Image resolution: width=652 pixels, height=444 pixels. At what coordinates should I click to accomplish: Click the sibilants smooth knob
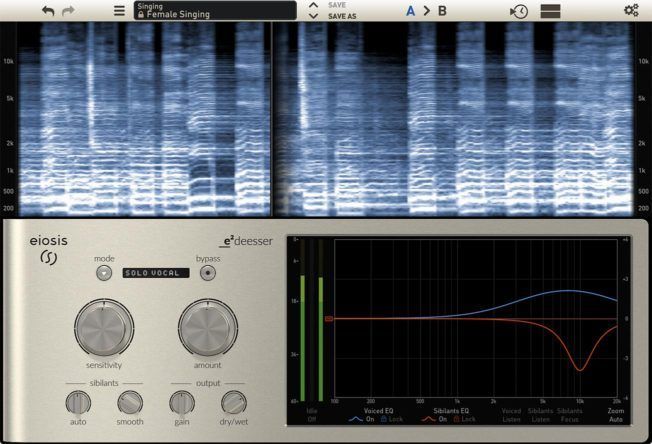coord(130,403)
